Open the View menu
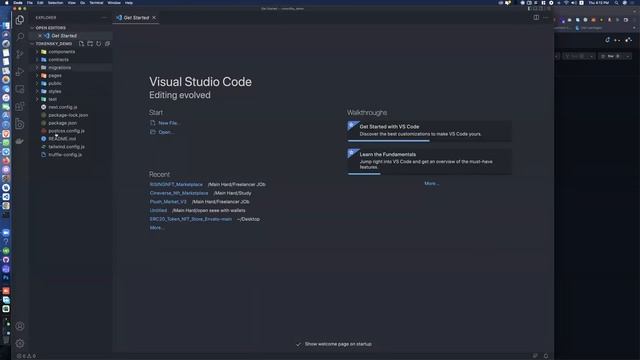This screenshot has height=360, width=640. (x=71, y=3)
